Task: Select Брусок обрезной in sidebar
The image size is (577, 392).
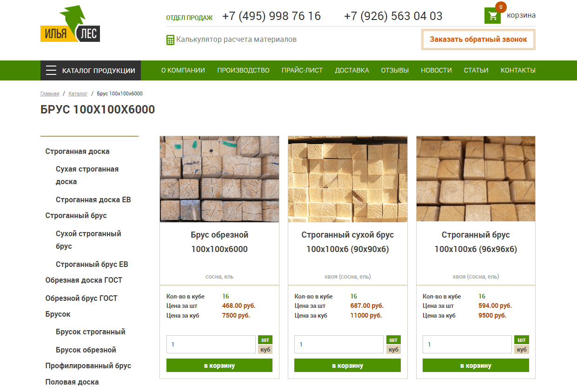Action: (x=86, y=350)
